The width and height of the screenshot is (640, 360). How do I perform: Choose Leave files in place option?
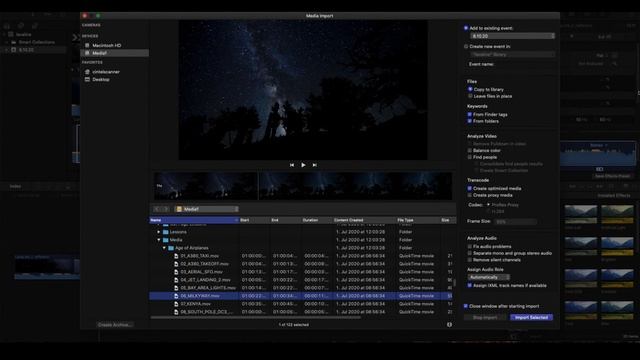[x=470, y=96]
